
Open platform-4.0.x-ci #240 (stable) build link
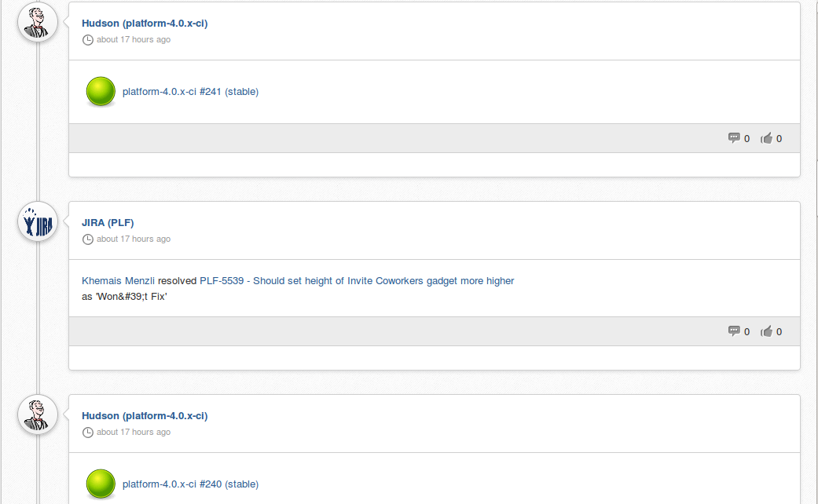coord(190,484)
